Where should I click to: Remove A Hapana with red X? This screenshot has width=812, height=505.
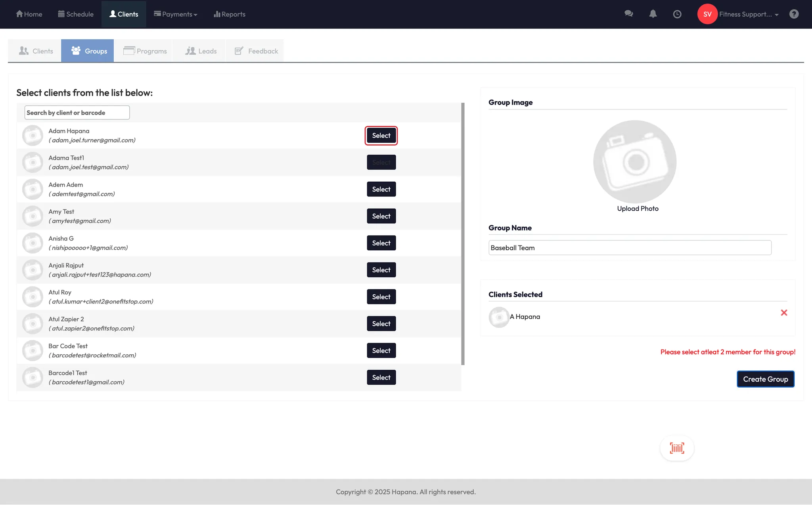click(784, 313)
